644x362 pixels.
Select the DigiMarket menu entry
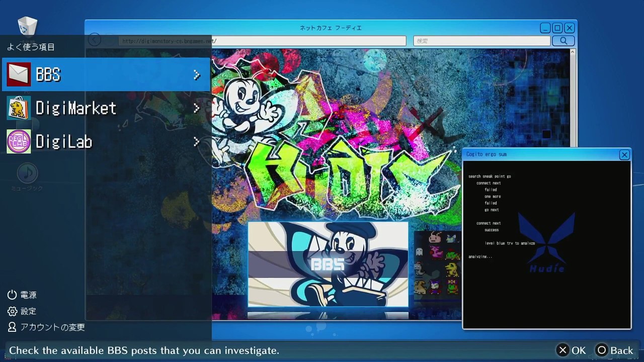[106, 108]
